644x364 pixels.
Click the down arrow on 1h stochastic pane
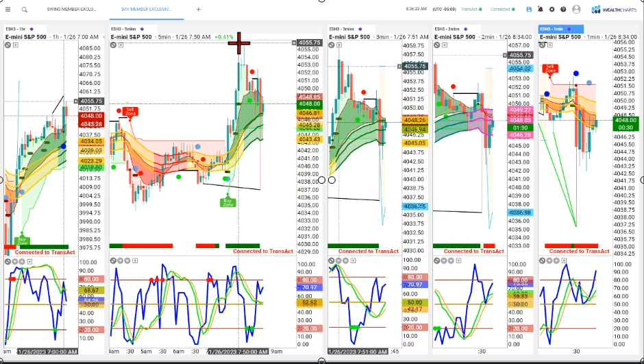15,261
